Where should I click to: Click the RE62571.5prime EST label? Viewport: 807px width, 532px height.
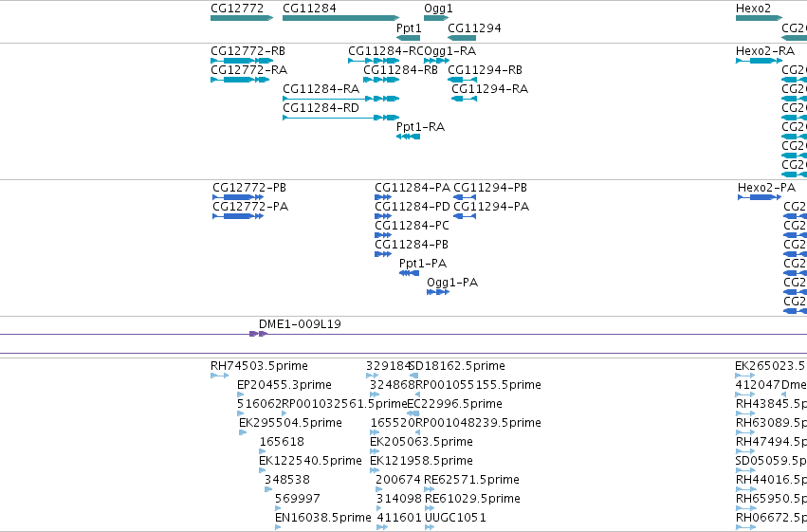pyautogui.click(x=472, y=480)
